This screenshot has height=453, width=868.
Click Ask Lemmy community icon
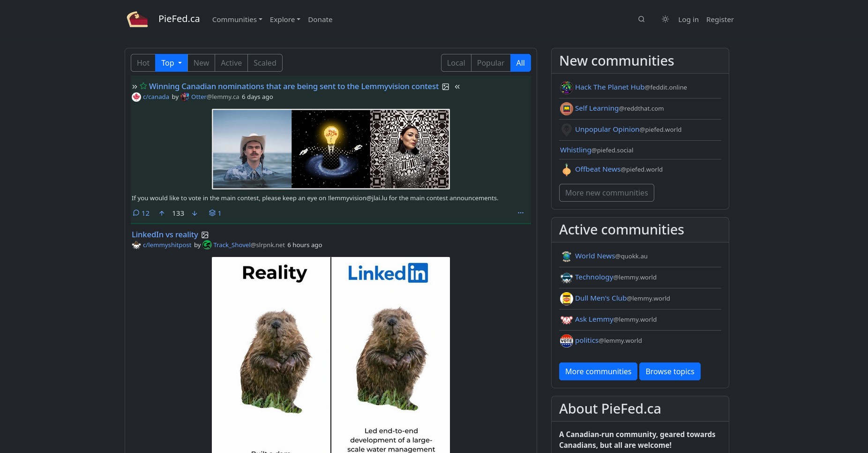point(567,320)
